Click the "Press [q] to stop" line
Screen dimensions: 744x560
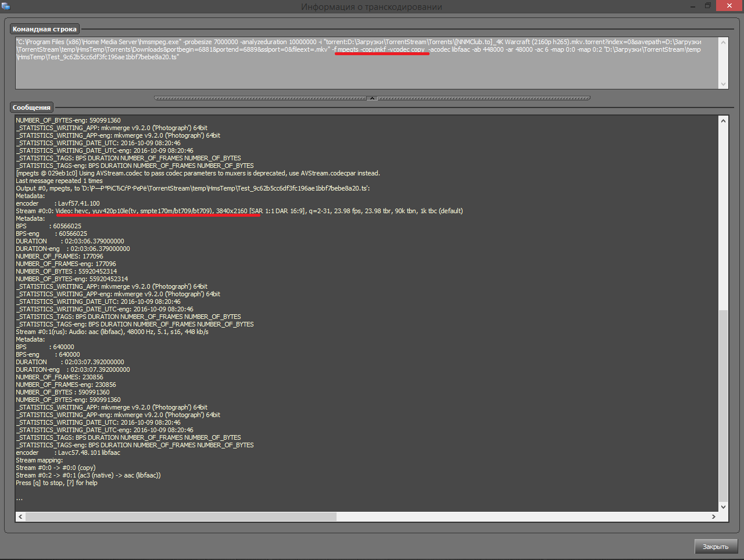[56, 483]
